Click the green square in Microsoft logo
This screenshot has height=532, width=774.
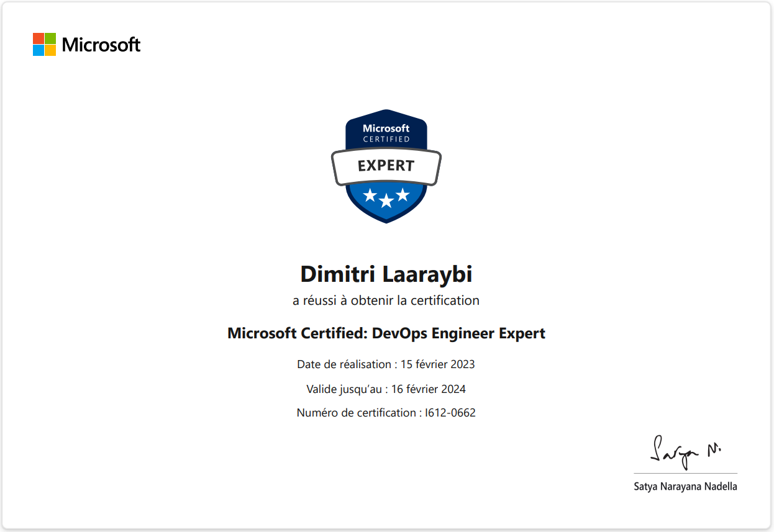point(50,38)
